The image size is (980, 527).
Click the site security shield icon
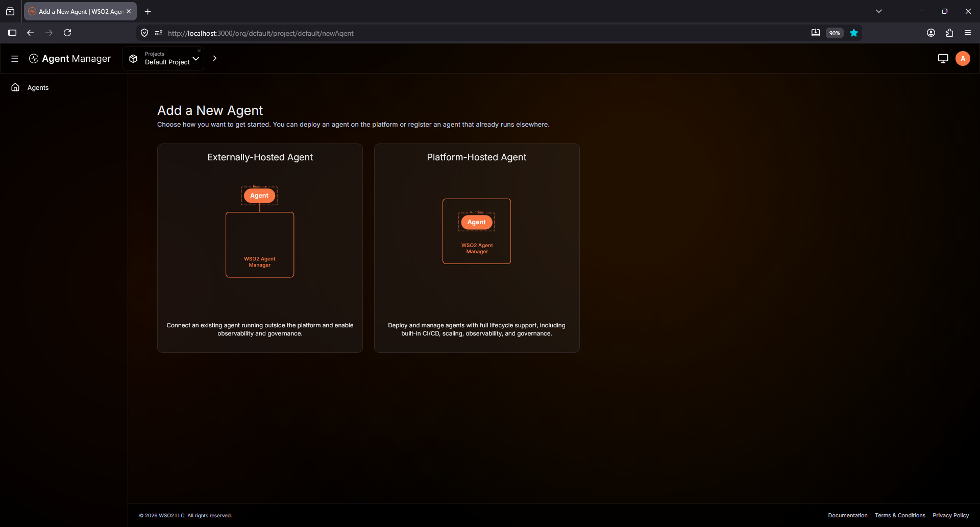[x=144, y=33]
